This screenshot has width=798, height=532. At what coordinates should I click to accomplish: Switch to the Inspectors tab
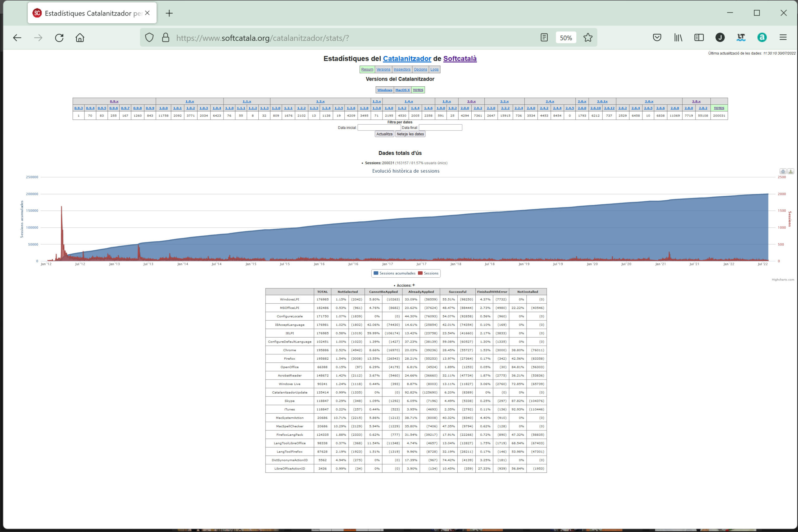pos(402,69)
